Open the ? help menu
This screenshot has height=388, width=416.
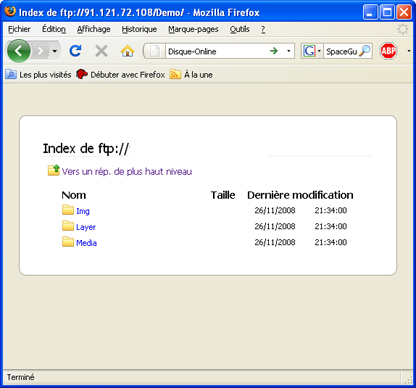pos(263,29)
